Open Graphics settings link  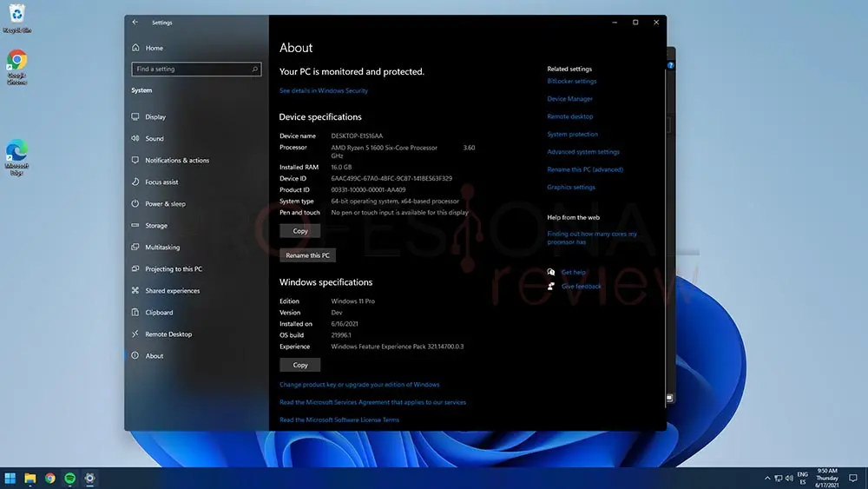[571, 188]
